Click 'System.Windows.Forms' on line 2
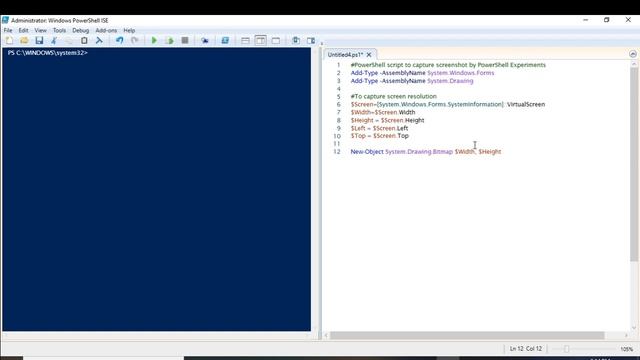 point(460,73)
